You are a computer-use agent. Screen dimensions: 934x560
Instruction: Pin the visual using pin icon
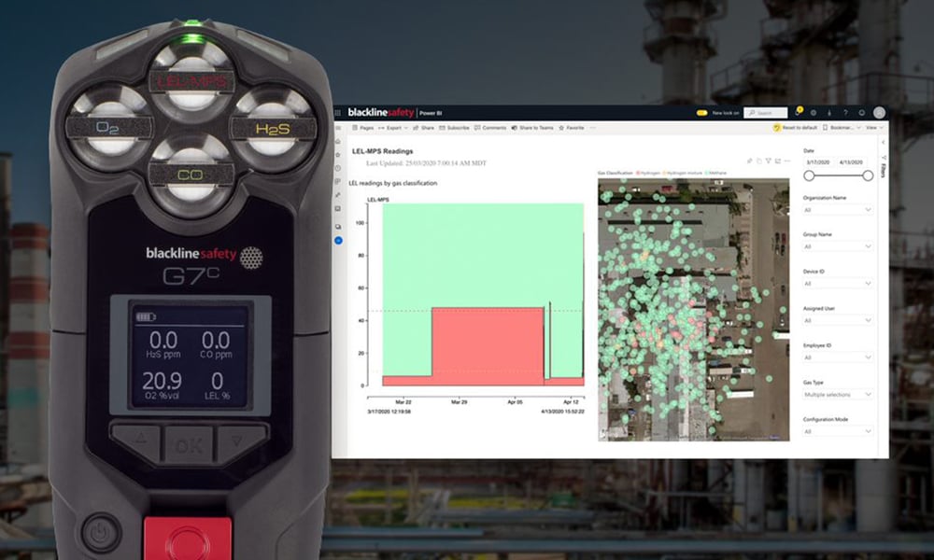[x=749, y=161]
